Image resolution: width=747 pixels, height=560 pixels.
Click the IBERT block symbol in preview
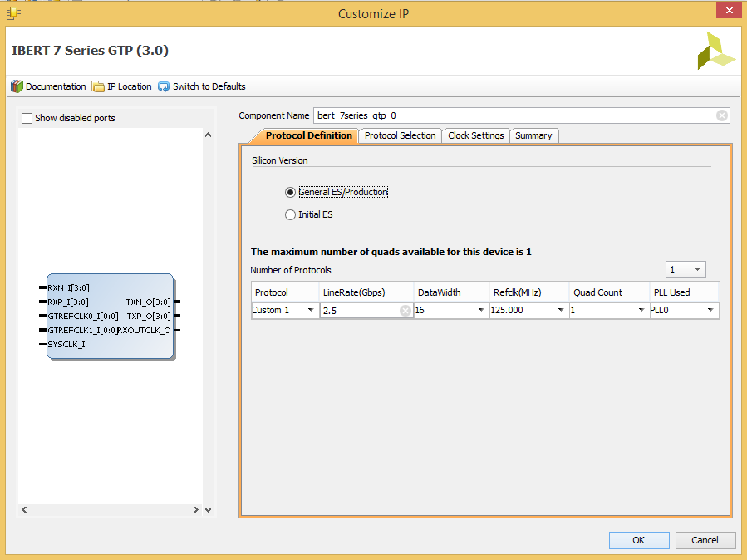(110, 317)
